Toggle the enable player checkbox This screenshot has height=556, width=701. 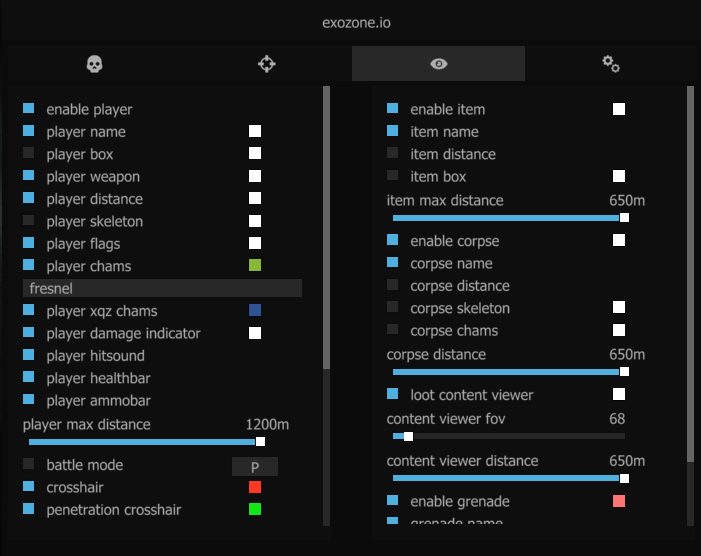click(x=28, y=108)
